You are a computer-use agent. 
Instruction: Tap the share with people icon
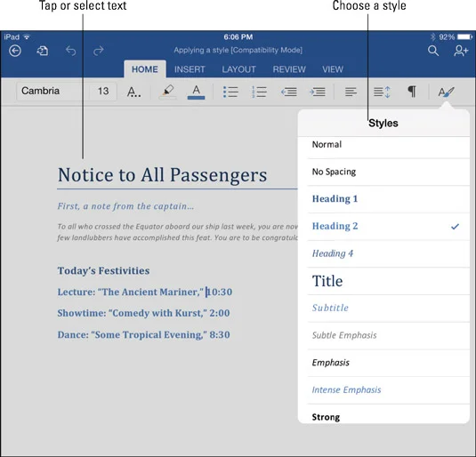point(461,51)
